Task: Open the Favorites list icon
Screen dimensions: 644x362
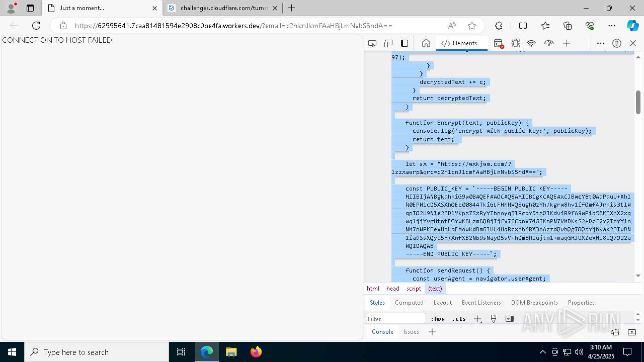Action: pos(545,26)
